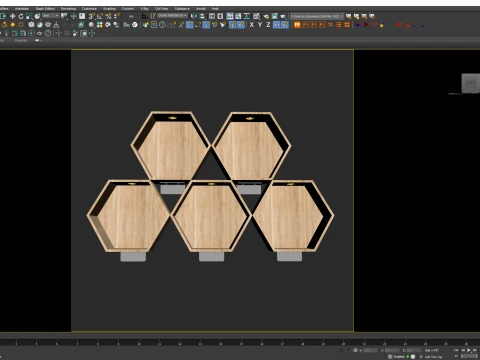Viewport: 480px width, 360px height.
Task: Open the reference coordinate system dropdown
Action: point(50,16)
